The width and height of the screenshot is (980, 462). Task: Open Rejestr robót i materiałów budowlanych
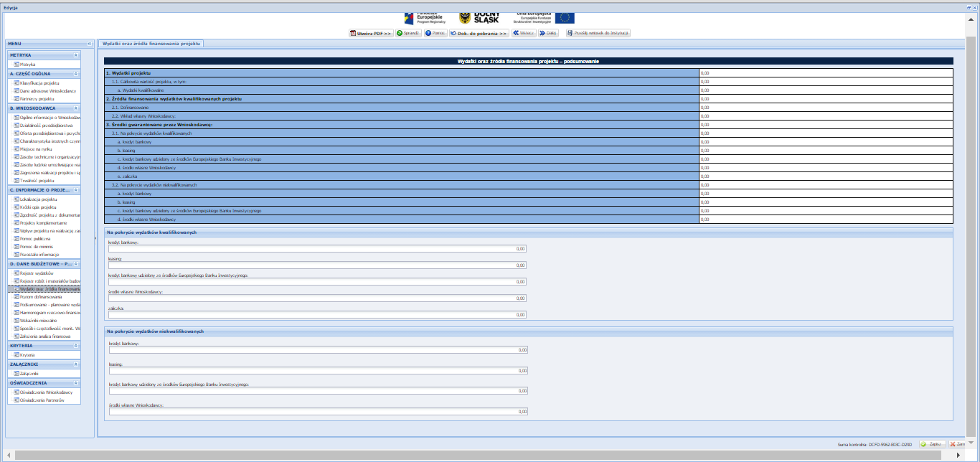point(47,280)
